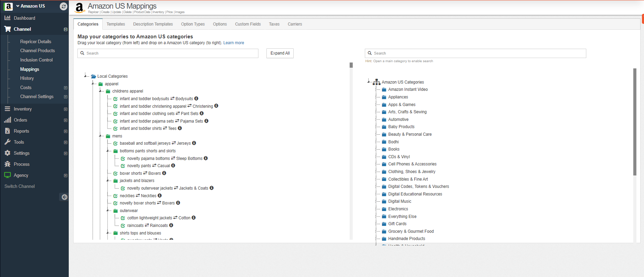Click info icon next to Bodysuits mapping
Image resolution: width=644 pixels, height=277 pixels.
(x=196, y=98)
